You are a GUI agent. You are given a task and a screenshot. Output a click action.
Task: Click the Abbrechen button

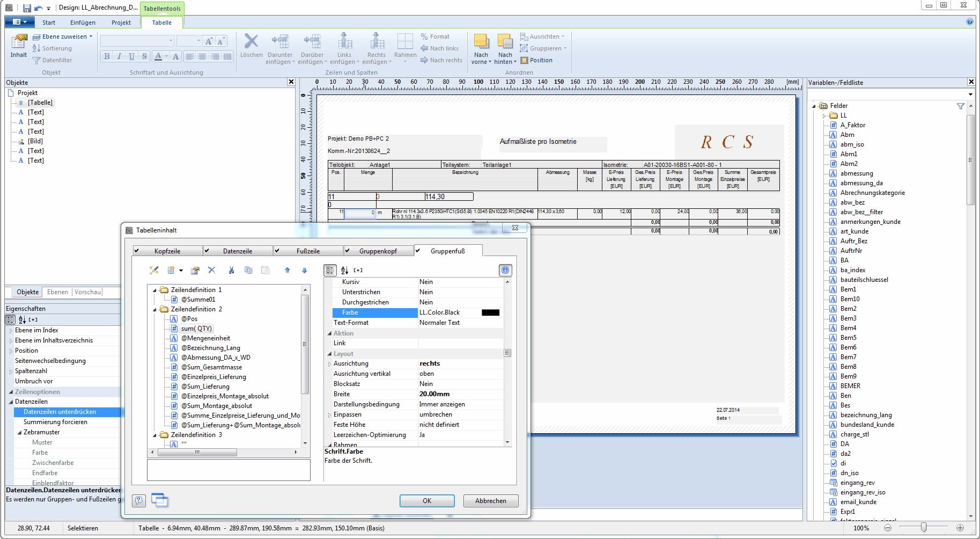(x=490, y=501)
